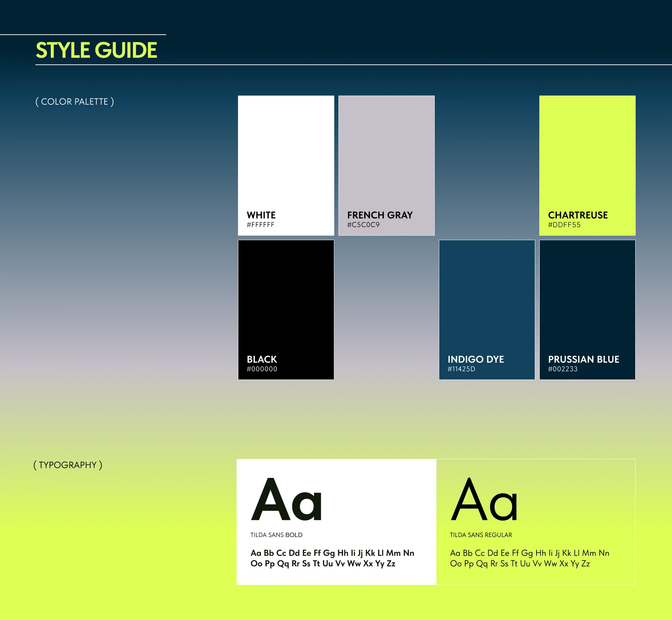
Task: Click the TYPOGRAPHY section label
Action: coord(68,465)
